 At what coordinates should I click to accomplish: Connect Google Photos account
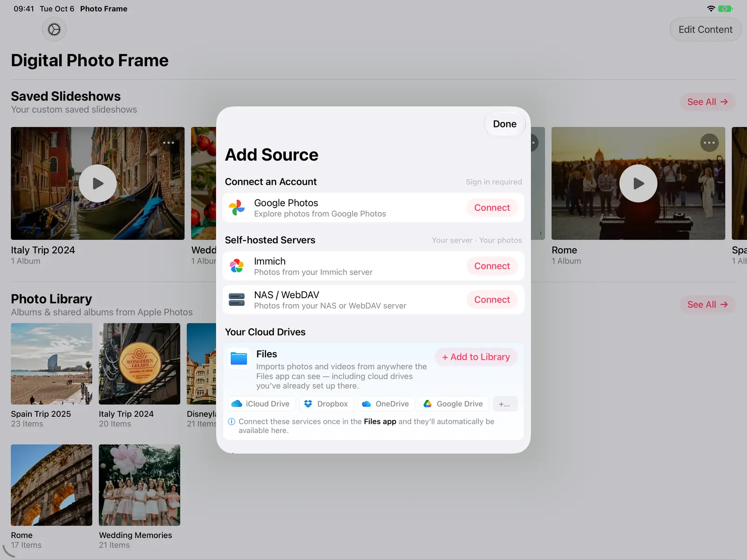[492, 208]
